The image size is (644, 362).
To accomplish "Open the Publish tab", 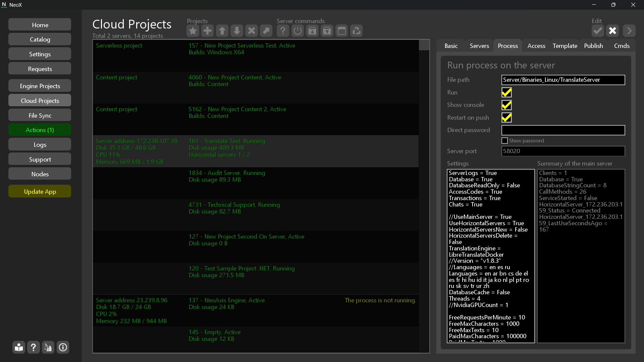I will click(593, 46).
